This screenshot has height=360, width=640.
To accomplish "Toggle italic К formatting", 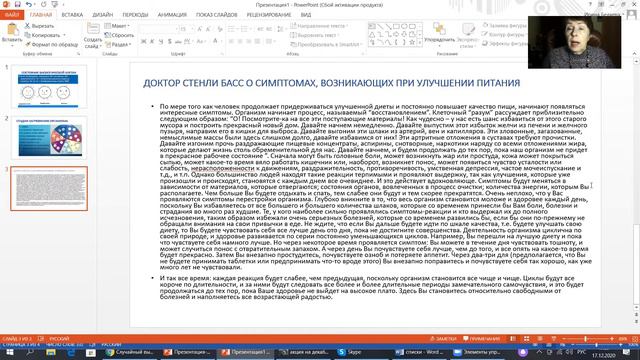I will click(x=152, y=41).
